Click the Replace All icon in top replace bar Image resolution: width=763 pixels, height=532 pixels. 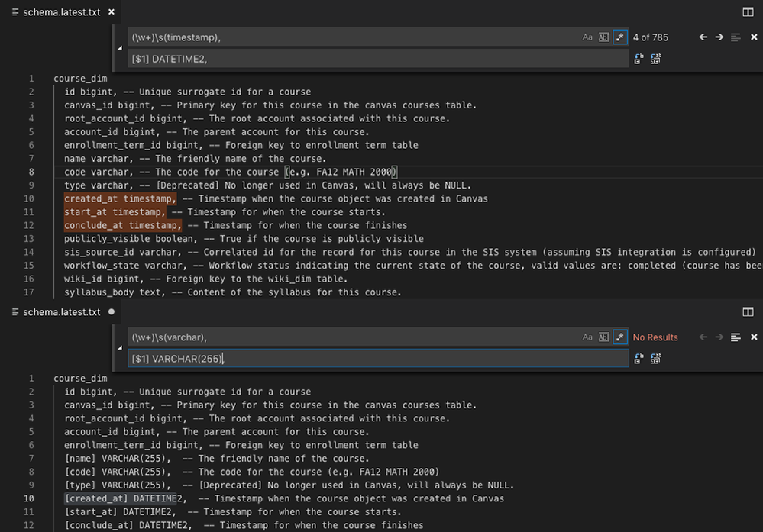point(655,59)
